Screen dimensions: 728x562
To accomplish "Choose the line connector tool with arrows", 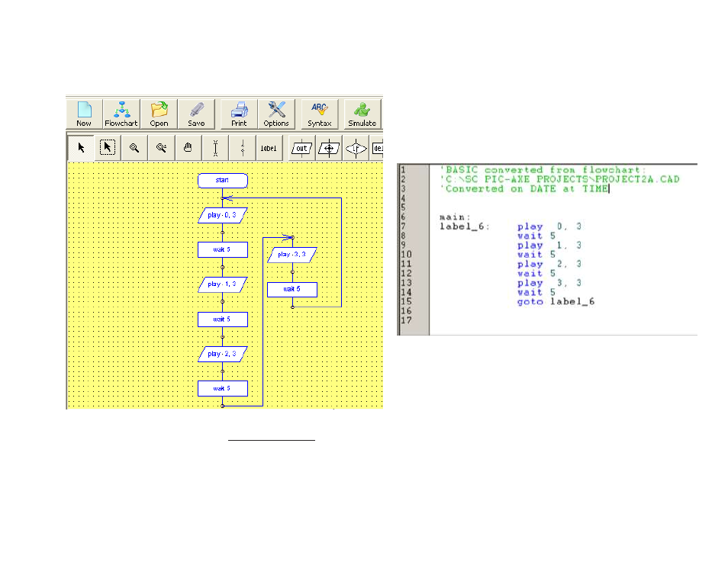I will [x=242, y=148].
